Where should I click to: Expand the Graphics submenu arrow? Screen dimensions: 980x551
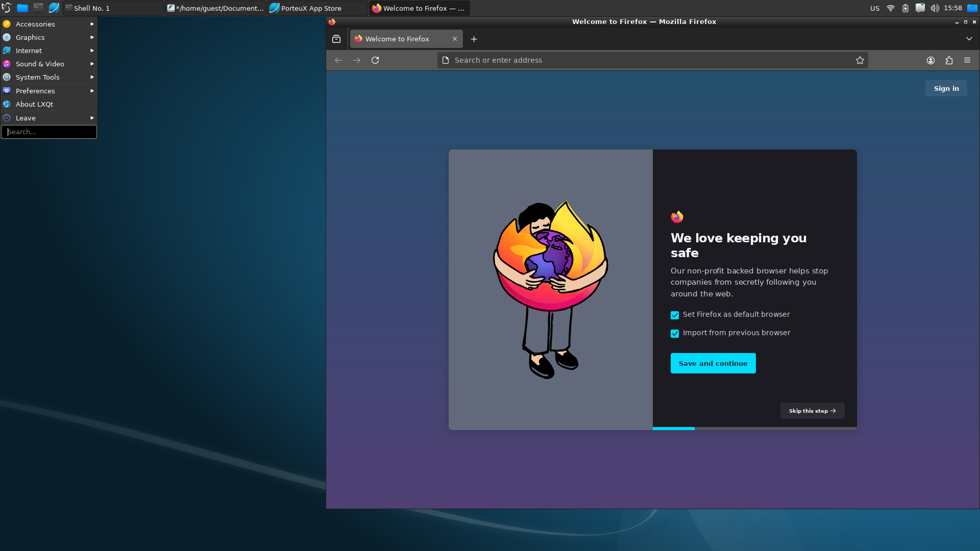[92, 37]
